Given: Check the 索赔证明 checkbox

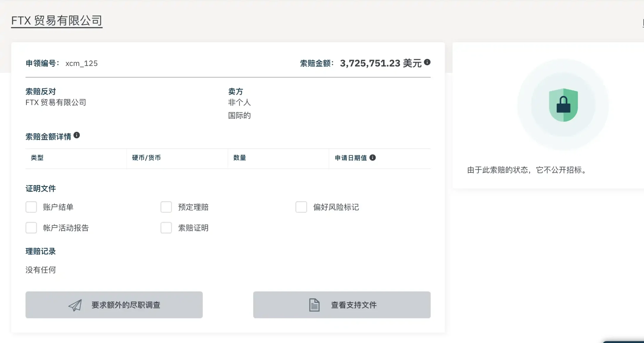Looking at the screenshot, I should click(x=166, y=228).
